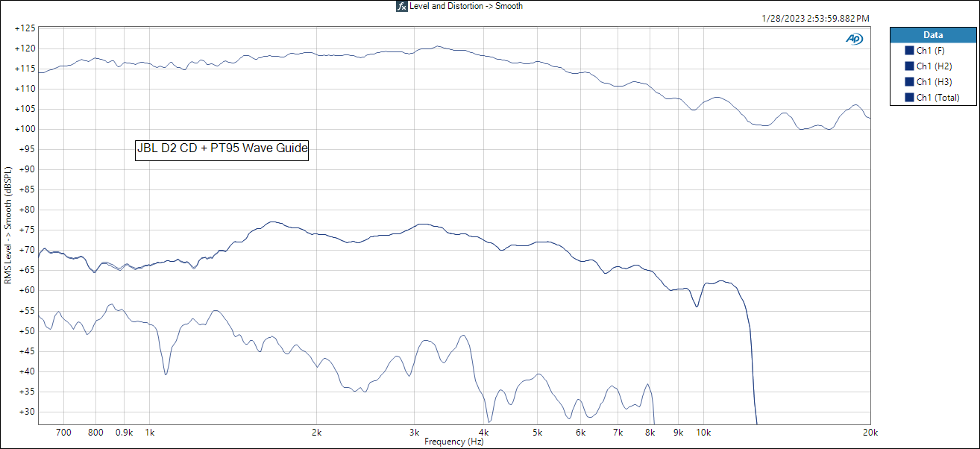Click the Ch1 (Total) legend color swatch
This screenshot has height=449, width=980.
[x=909, y=98]
